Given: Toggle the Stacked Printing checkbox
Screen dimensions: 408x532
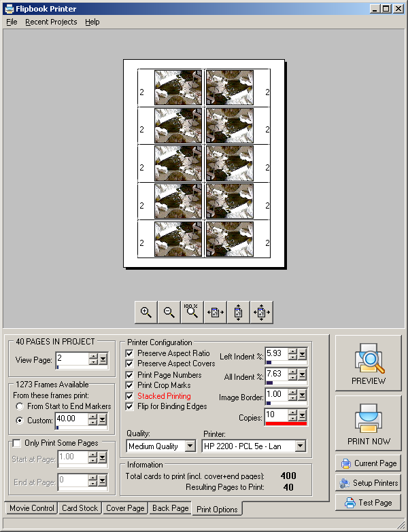Looking at the screenshot, I should click(x=131, y=396).
